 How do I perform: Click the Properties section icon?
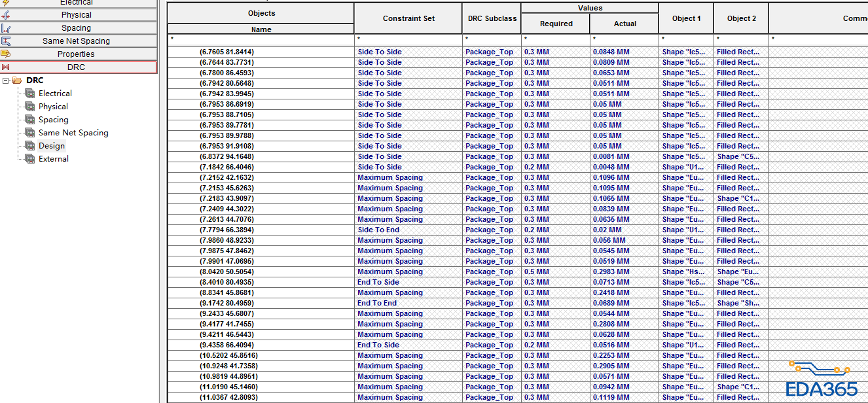pyautogui.click(x=6, y=54)
